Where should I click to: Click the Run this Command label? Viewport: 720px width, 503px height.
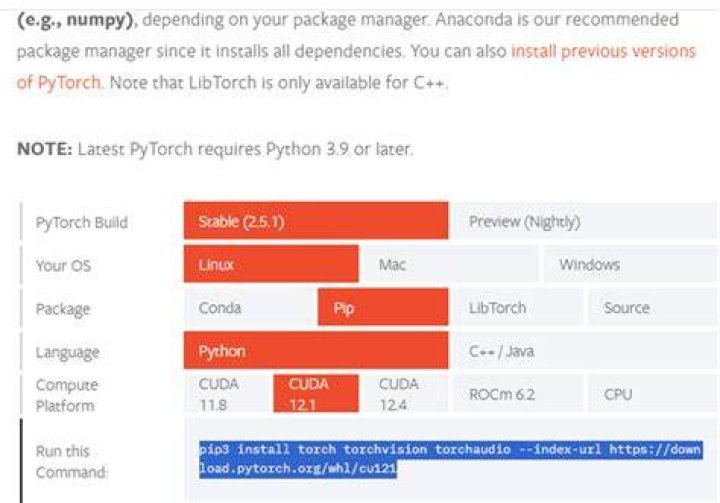click(x=72, y=461)
